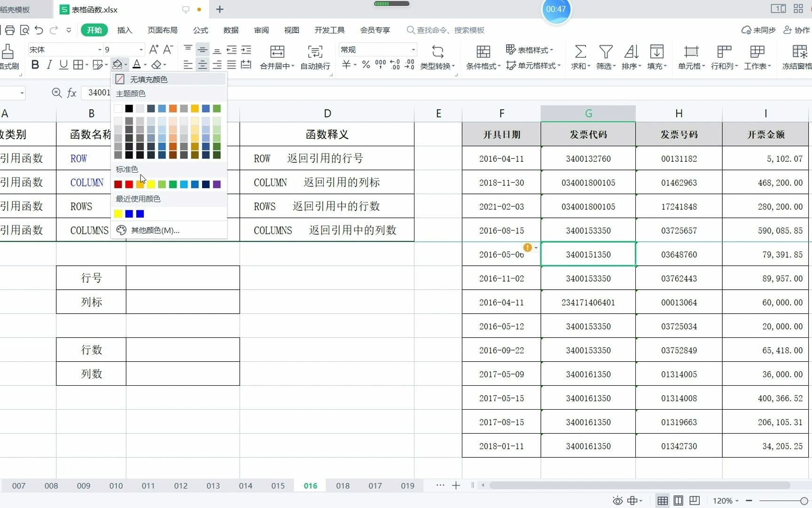Viewport: 812px width, 508px height.
Task: Click the auto wrap text icon
Action: (315, 52)
